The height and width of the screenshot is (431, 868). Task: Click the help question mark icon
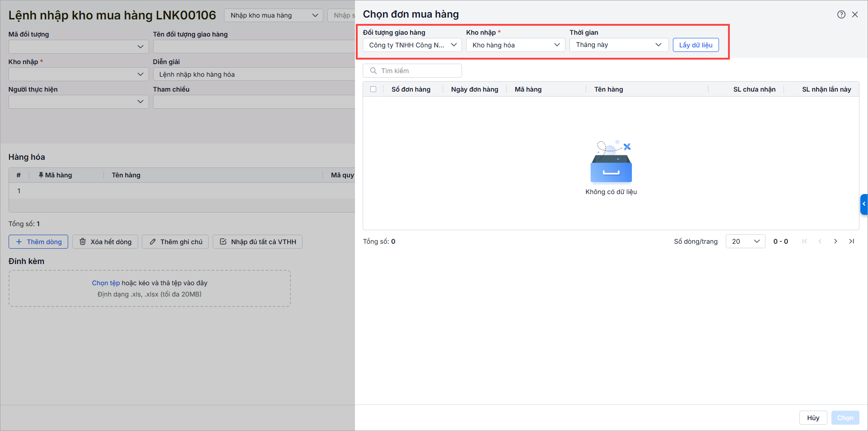841,14
